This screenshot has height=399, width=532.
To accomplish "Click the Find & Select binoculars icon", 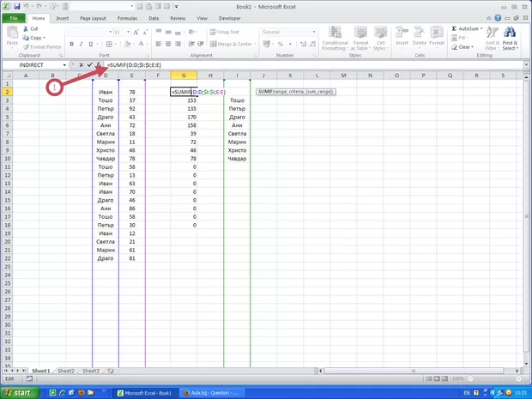I will coord(511,37).
